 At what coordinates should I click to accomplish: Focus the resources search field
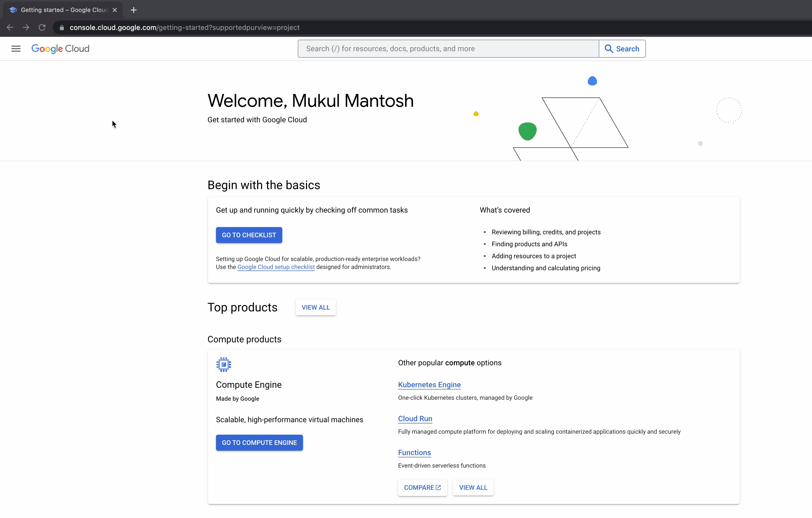coord(448,49)
